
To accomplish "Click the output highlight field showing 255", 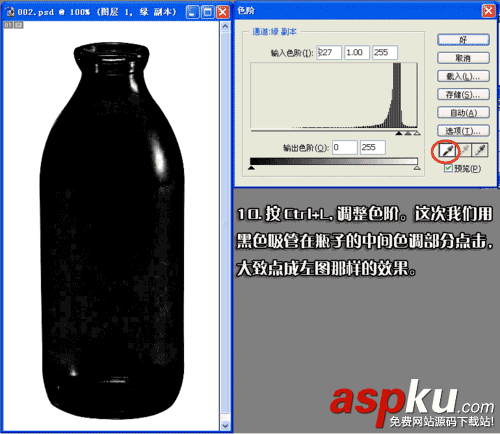I will [373, 147].
